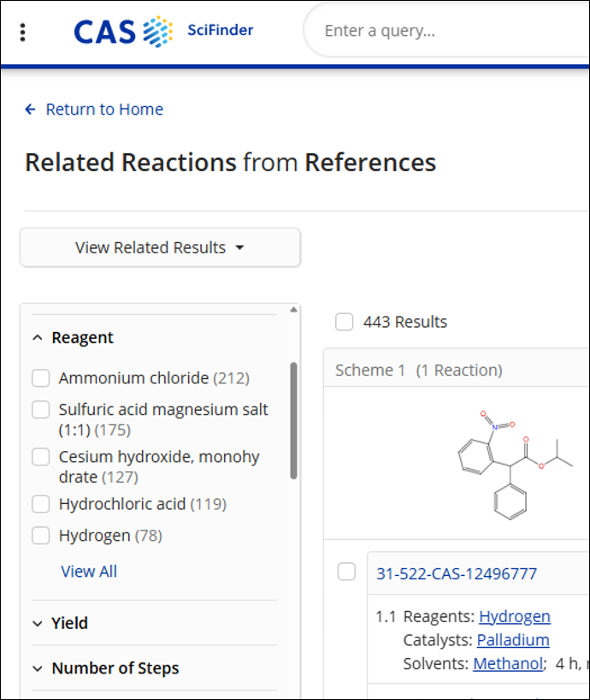Click the CAS logo
The width and height of the screenshot is (590, 700).
tap(123, 32)
